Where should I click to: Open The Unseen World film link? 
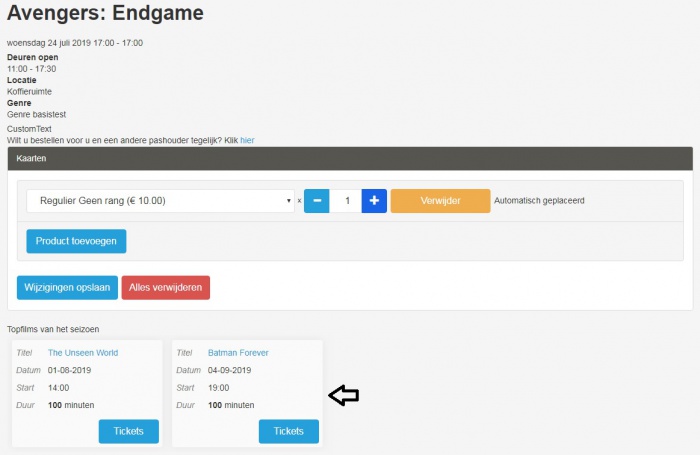tap(83, 353)
